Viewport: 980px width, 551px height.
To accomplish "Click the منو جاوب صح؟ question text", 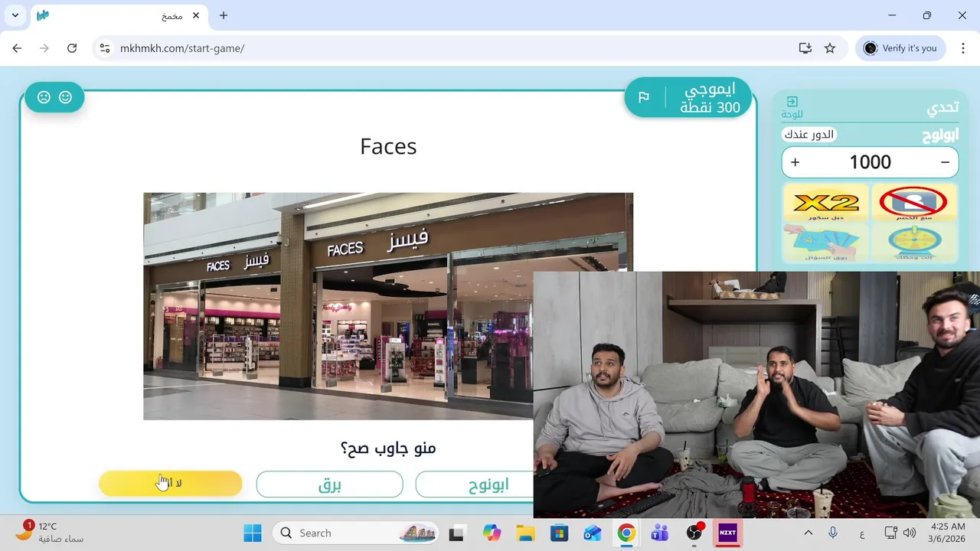I will click(388, 448).
